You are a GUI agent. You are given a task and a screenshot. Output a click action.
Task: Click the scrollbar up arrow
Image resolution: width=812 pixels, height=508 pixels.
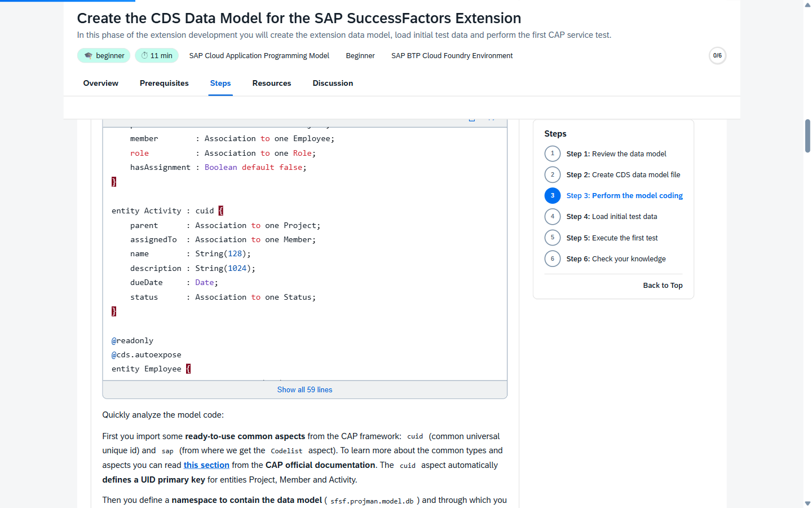tap(807, 5)
